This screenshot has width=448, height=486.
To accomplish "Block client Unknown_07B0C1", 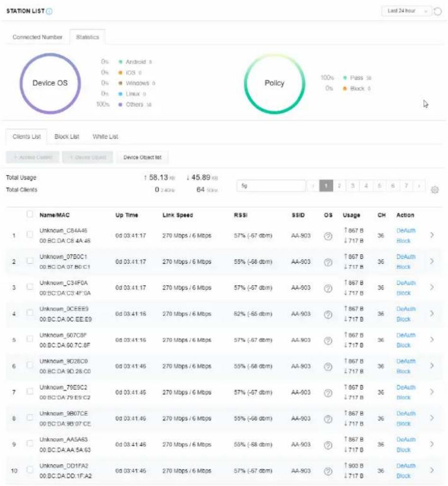I will (403, 267).
